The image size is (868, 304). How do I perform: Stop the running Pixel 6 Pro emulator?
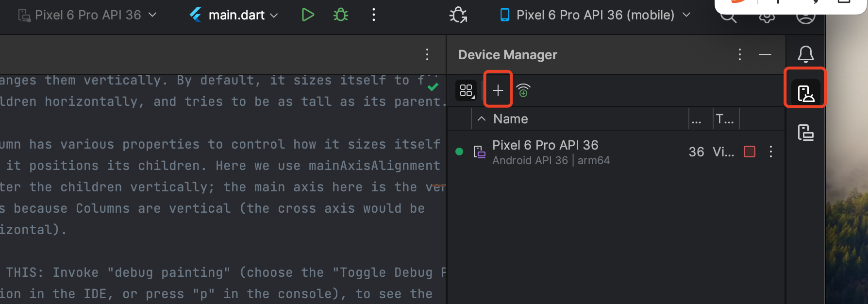750,152
